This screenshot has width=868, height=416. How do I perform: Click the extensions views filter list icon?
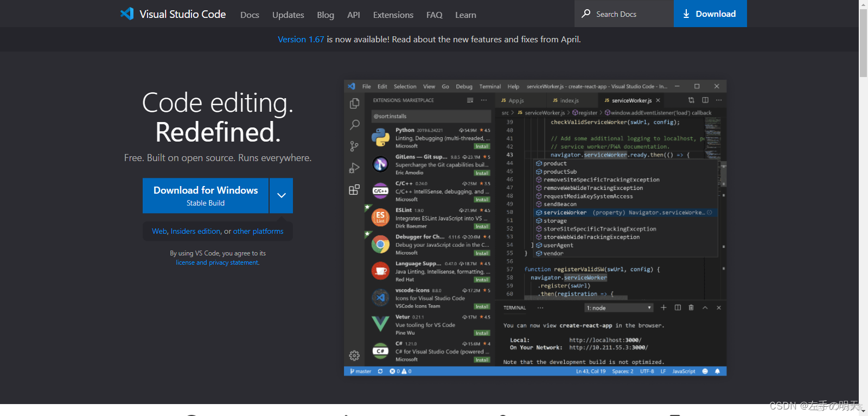click(x=470, y=100)
